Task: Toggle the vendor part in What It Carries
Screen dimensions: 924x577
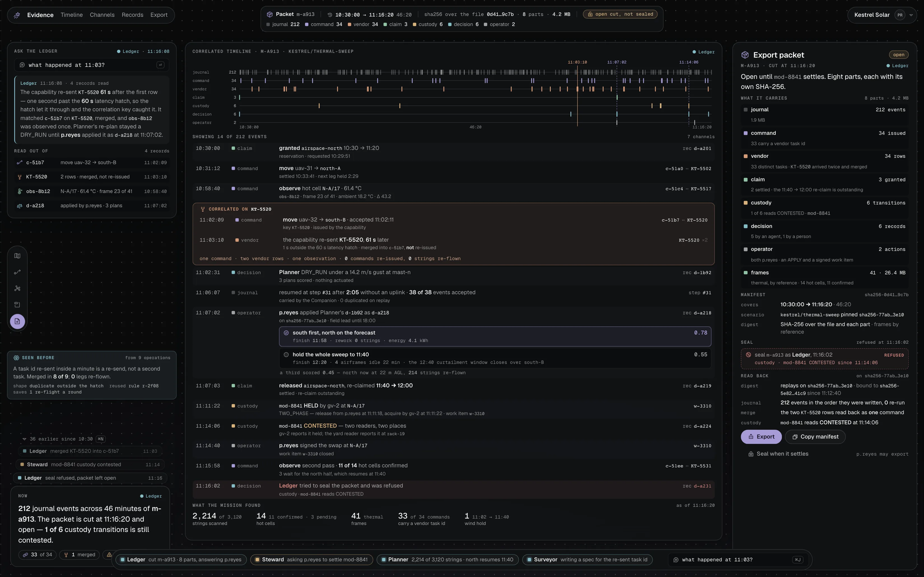Action: click(x=824, y=161)
